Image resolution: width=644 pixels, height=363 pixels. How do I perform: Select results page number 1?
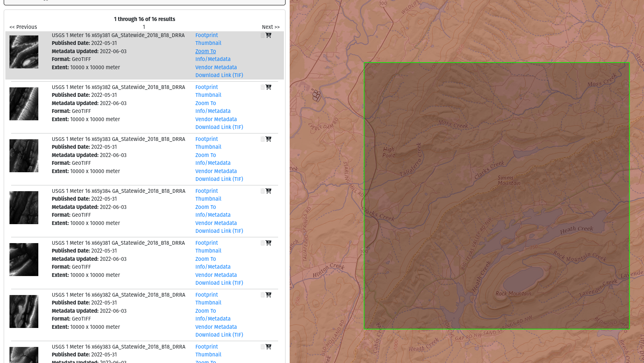144,27
